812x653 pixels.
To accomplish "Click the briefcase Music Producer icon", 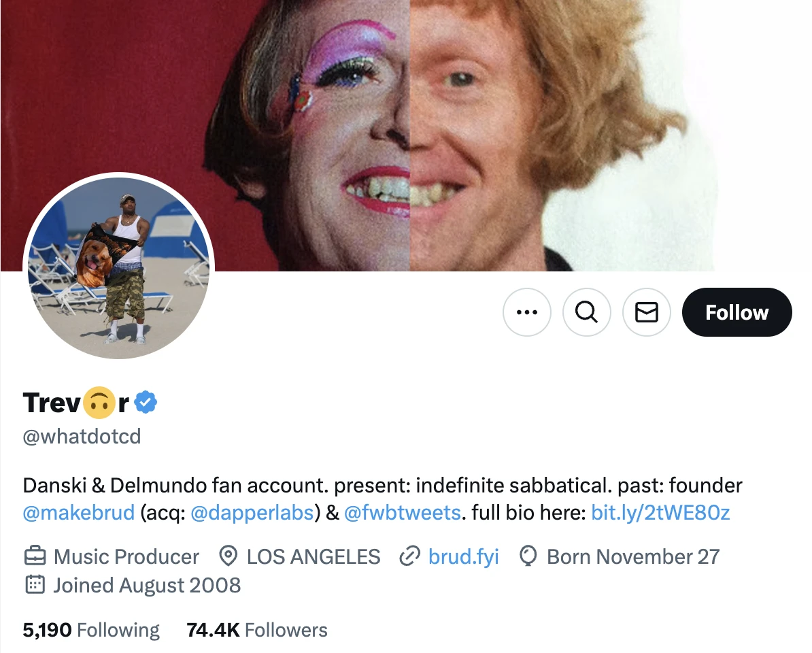I will pos(35,556).
